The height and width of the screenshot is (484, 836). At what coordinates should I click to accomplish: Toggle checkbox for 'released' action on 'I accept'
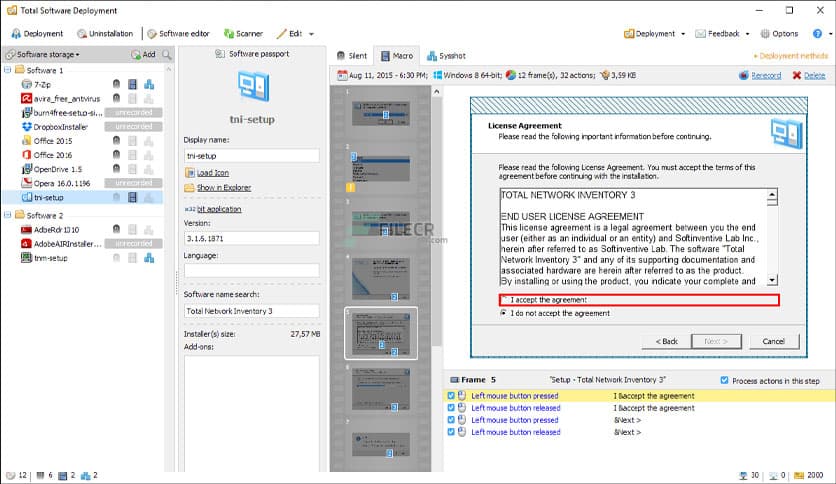tap(451, 408)
